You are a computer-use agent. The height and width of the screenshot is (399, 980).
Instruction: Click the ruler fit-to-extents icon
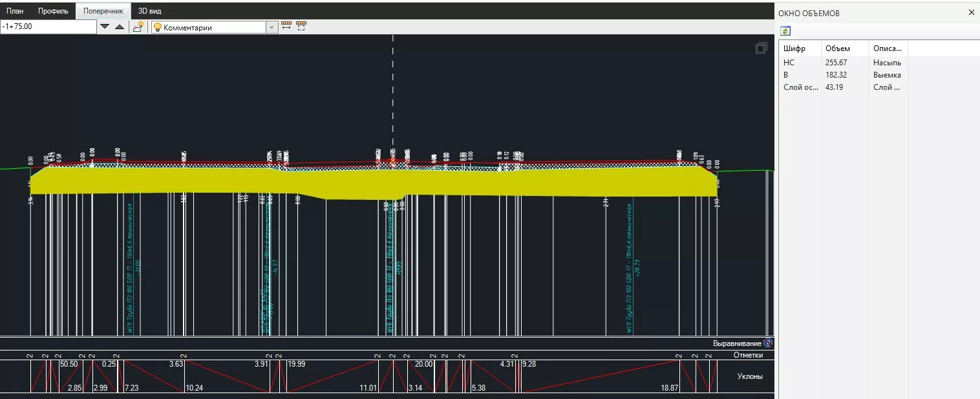click(x=301, y=27)
